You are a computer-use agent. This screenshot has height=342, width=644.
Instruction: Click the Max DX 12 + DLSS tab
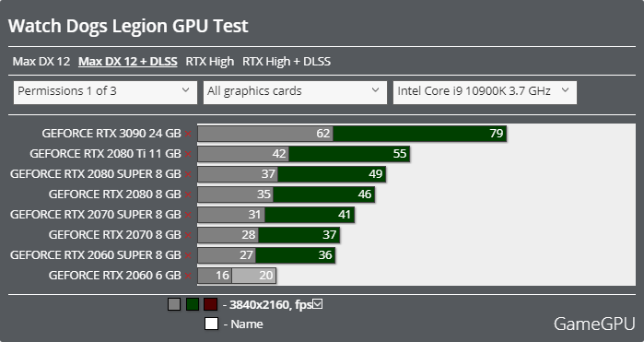128,62
